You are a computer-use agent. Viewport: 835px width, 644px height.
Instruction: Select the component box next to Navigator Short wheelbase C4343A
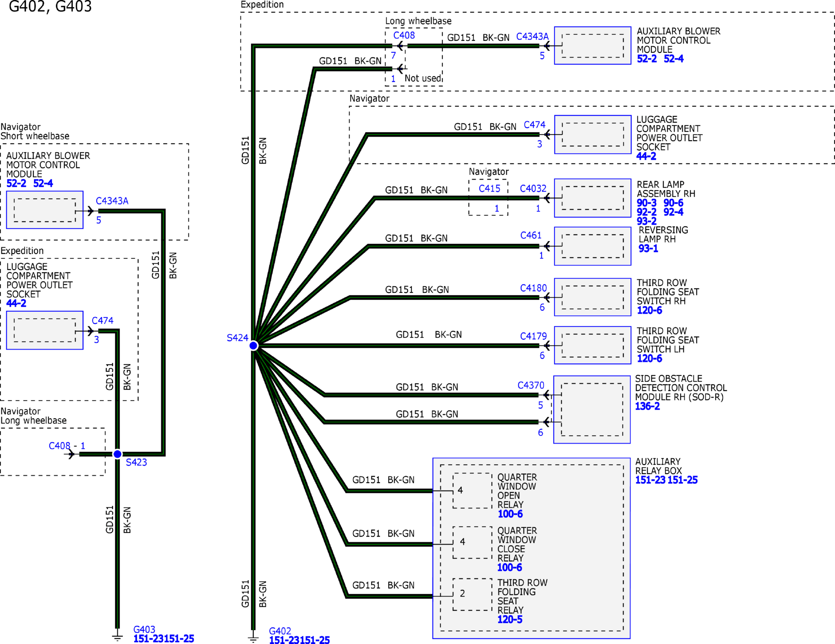(x=45, y=210)
